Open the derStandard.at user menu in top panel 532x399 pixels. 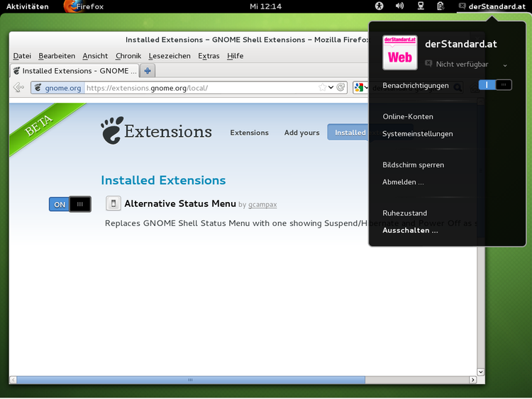pos(492,6)
